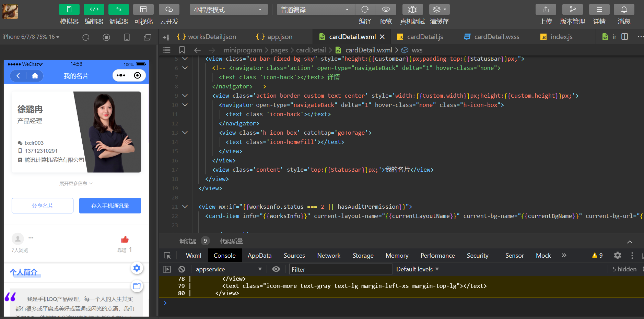Viewport: 644px width, 319px height.
Task: Toggle the simulator phone frame icon
Action: tap(127, 37)
